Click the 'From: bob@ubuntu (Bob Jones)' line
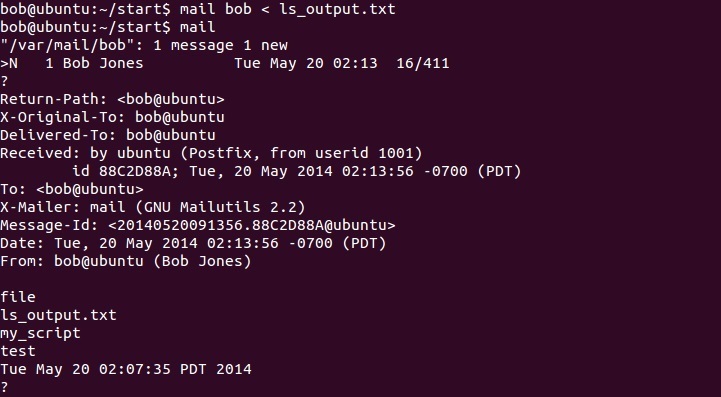 coord(126,261)
